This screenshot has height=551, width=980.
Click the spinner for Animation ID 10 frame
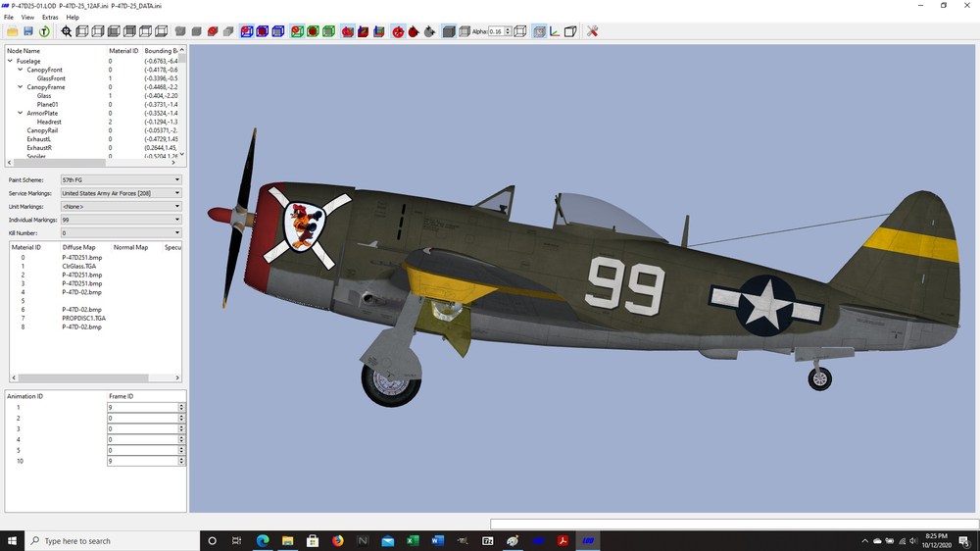[x=181, y=461]
